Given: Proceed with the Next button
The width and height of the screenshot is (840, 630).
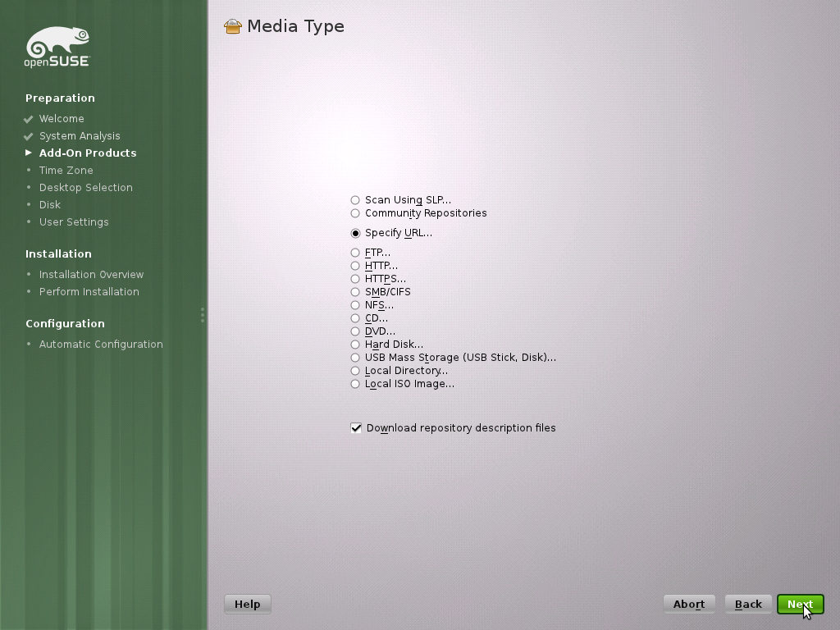Looking at the screenshot, I should 801,605.
